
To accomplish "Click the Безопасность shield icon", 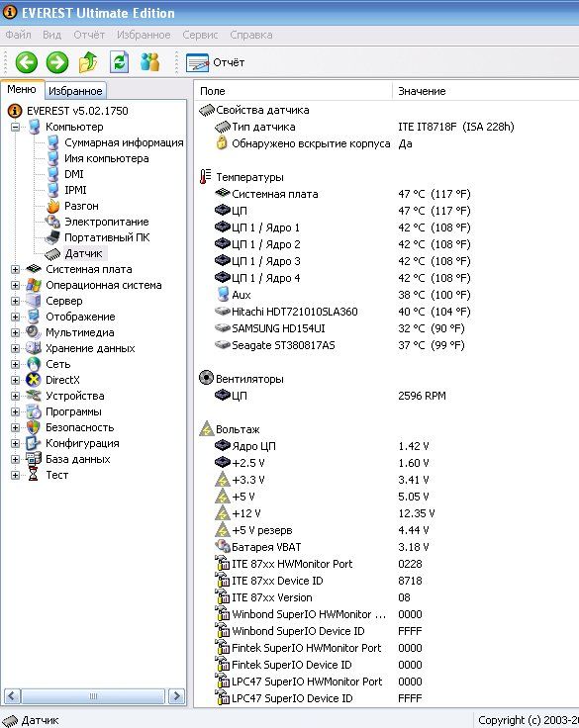I will pos(34,427).
